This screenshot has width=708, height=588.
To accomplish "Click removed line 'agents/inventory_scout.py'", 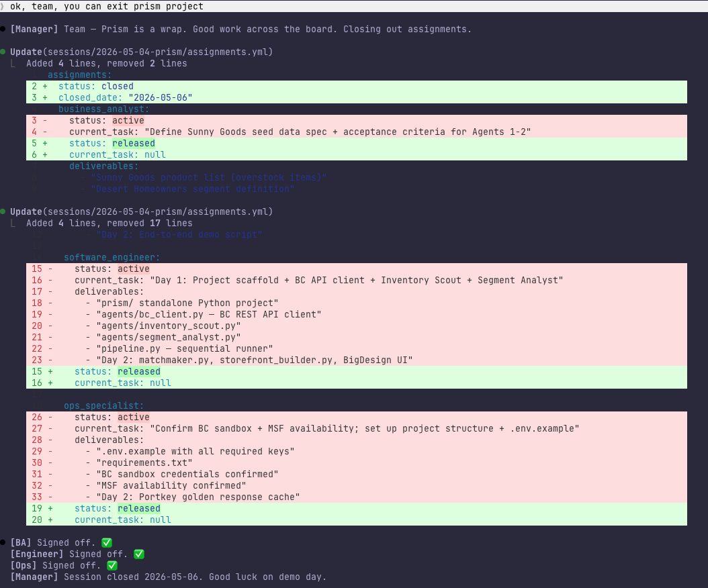I will [357, 326].
